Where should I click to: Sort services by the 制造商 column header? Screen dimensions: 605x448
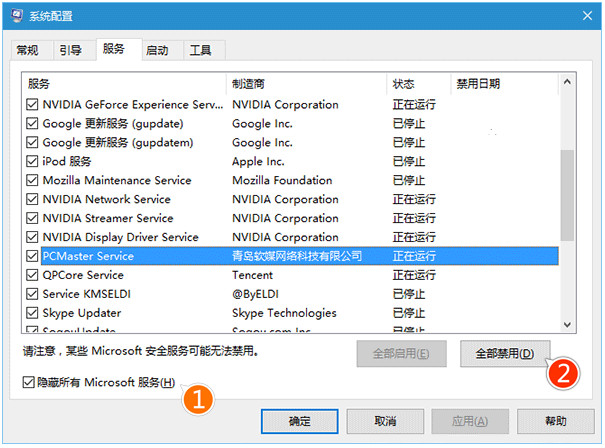tap(305, 84)
